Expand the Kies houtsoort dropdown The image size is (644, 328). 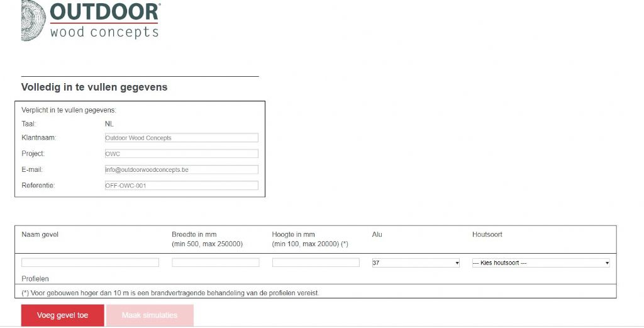tap(541, 263)
